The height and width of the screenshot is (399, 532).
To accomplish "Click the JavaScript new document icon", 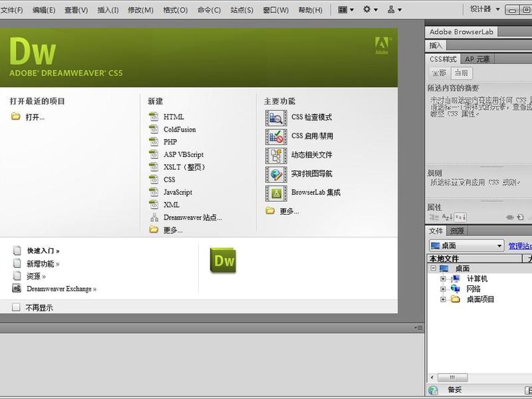I will pyautogui.click(x=154, y=192).
